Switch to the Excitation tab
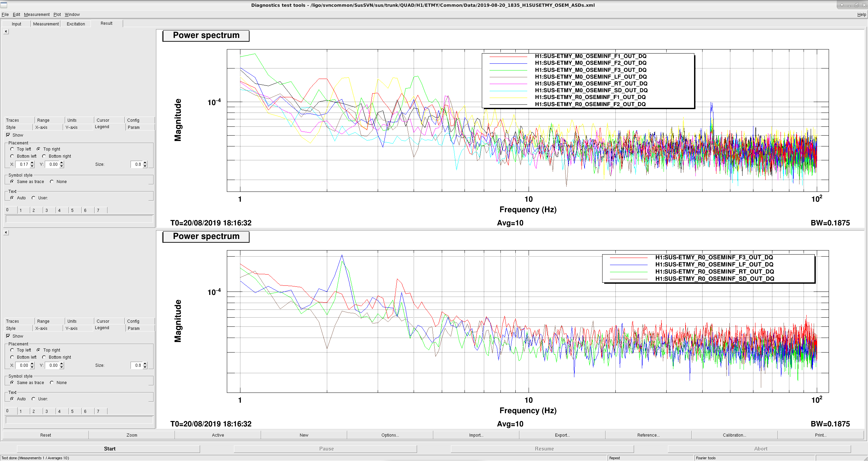 click(76, 24)
